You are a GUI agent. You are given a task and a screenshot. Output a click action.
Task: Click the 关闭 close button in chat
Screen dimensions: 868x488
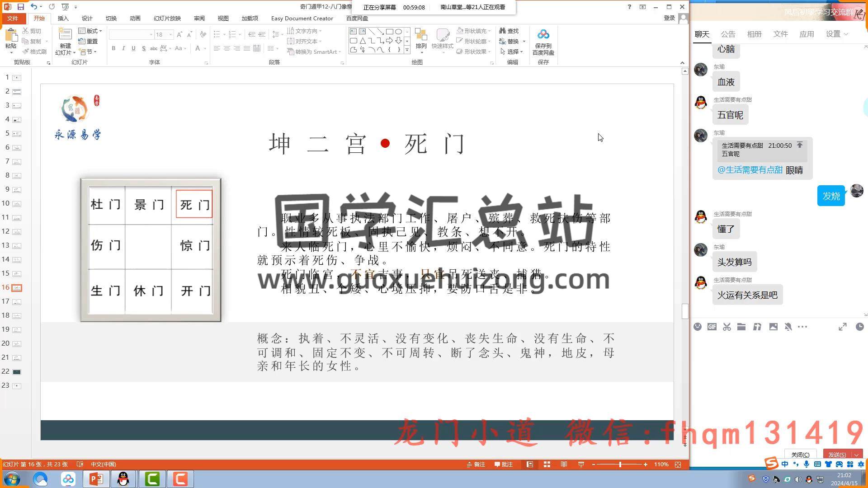[800, 455]
